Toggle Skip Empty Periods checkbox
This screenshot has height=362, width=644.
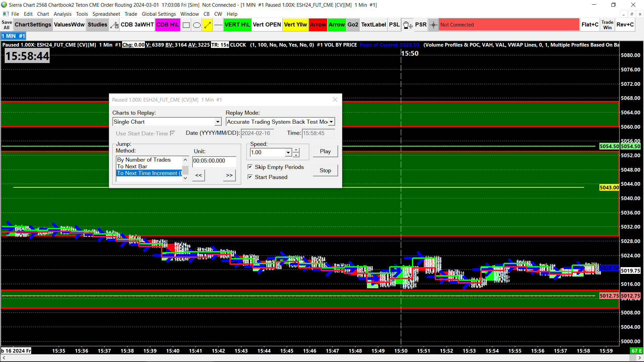point(250,167)
